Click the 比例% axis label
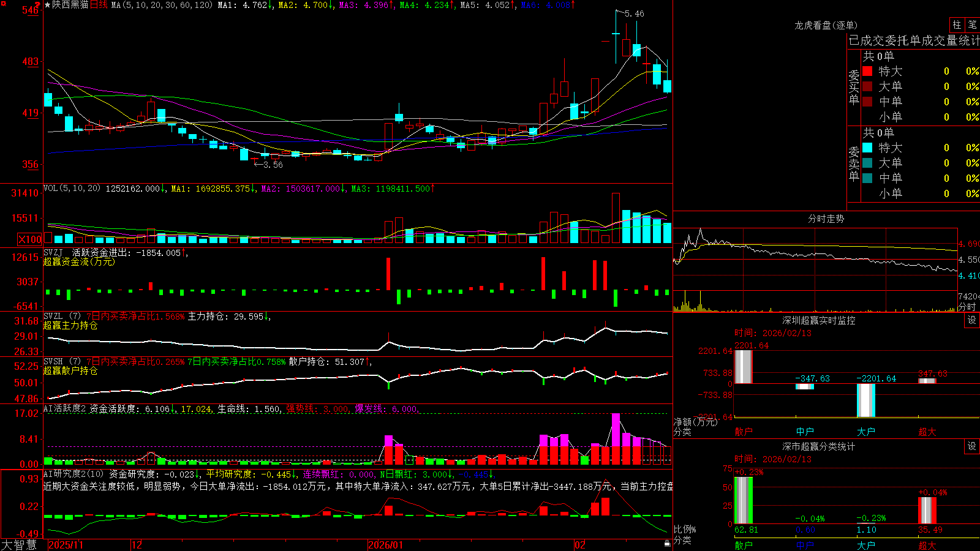The image size is (980, 551). click(x=685, y=529)
